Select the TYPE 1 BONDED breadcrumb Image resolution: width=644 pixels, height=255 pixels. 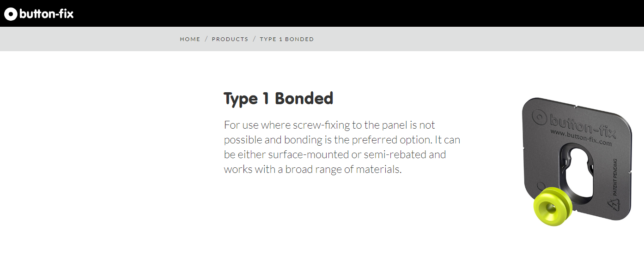(x=287, y=39)
